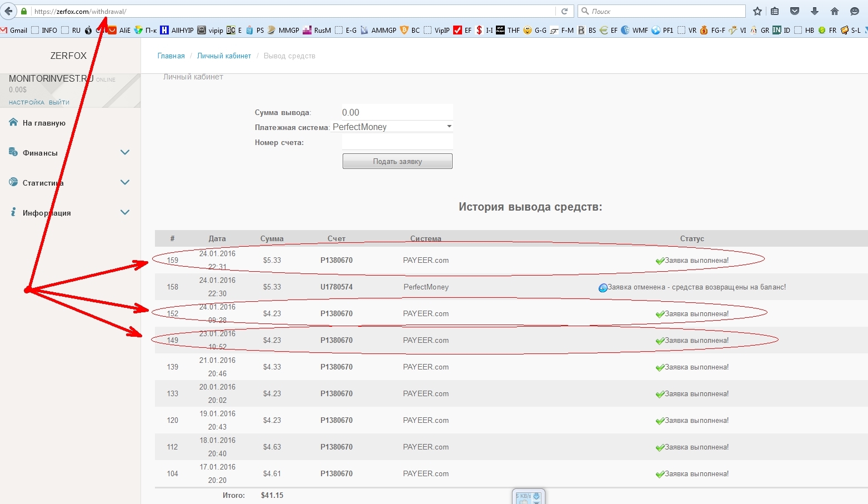Click the Личный кабинет breadcrumb link

click(x=224, y=56)
